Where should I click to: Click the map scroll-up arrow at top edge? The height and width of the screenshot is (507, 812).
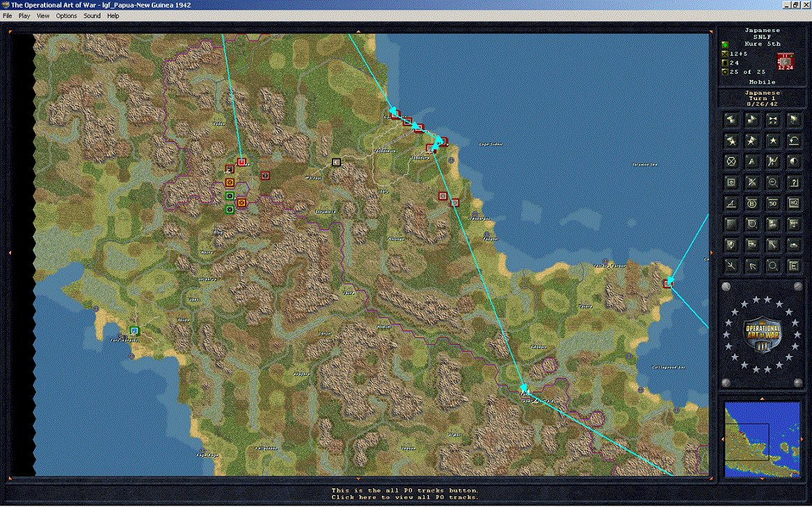pos(358,31)
